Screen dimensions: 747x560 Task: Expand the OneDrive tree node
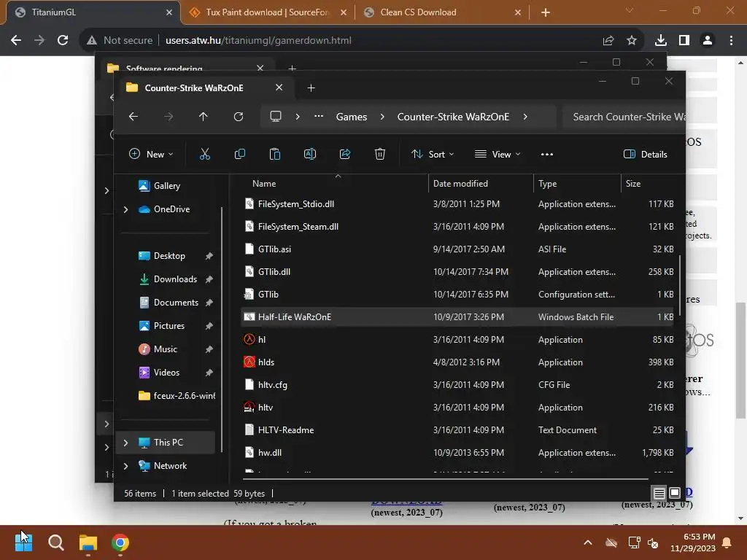pos(125,209)
